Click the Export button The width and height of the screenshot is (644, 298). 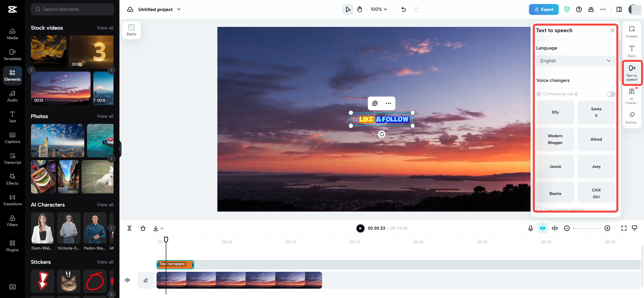coord(544,9)
